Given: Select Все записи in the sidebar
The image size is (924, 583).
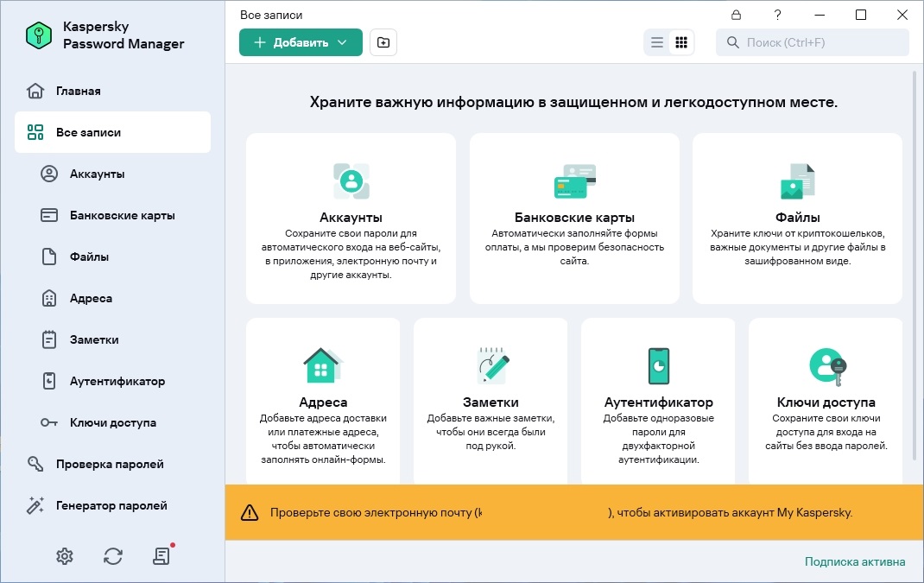Looking at the screenshot, I should [x=112, y=132].
